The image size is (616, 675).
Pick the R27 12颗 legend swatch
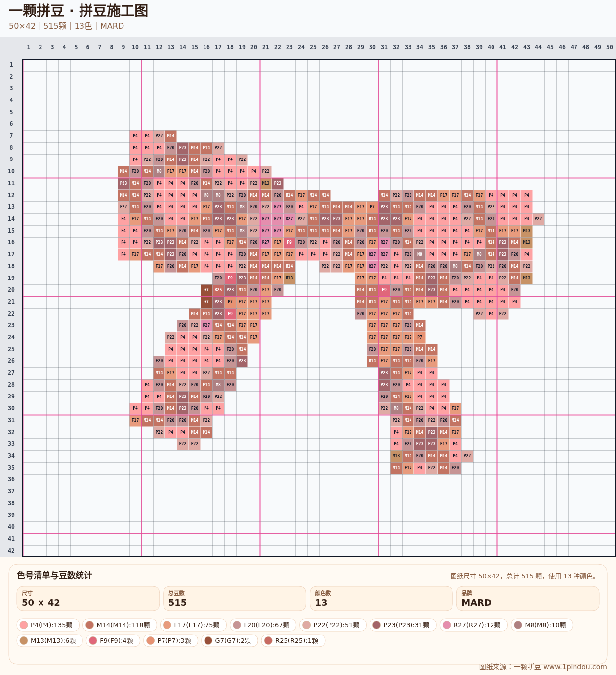click(473, 625)
